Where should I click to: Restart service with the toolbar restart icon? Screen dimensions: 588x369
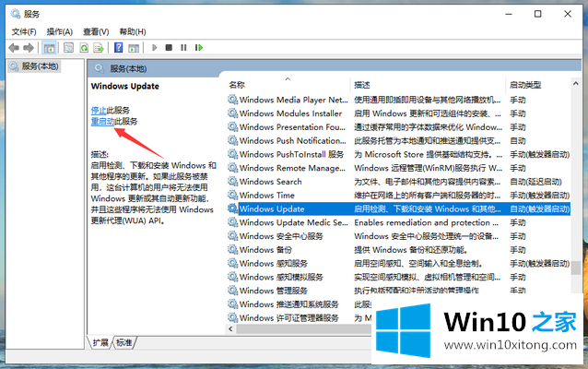pos(199,48)
